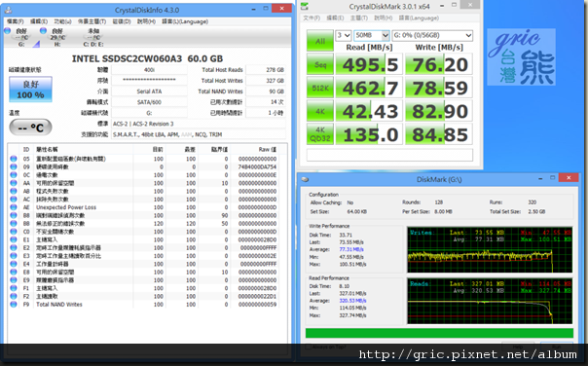Run the Seq benchmark button
The image size is (588, 366).
coord(320,64)
